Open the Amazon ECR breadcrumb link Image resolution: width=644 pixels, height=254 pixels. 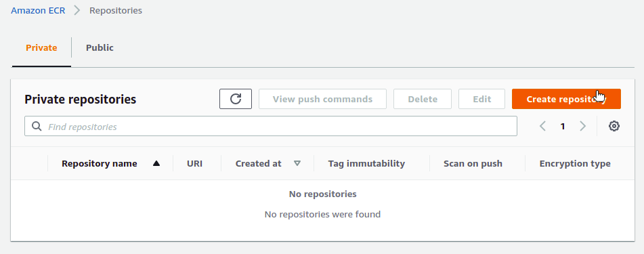[38, 10]
